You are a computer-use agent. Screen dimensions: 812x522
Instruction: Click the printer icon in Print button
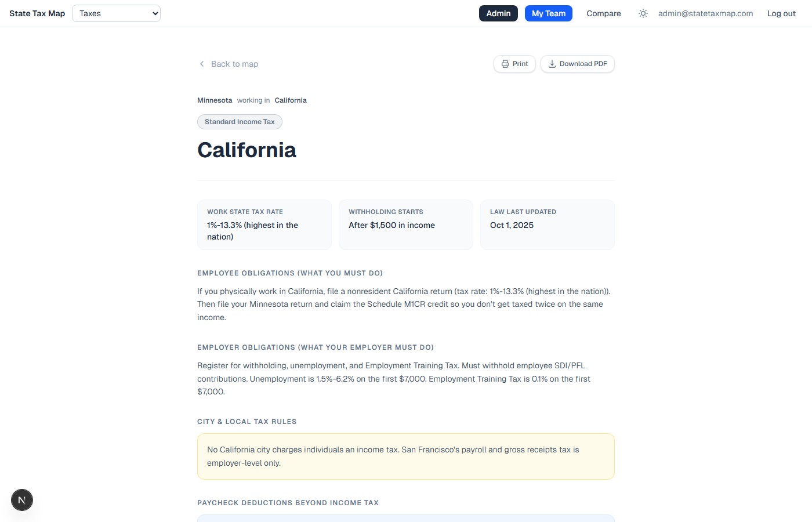[x=505, y=64]
